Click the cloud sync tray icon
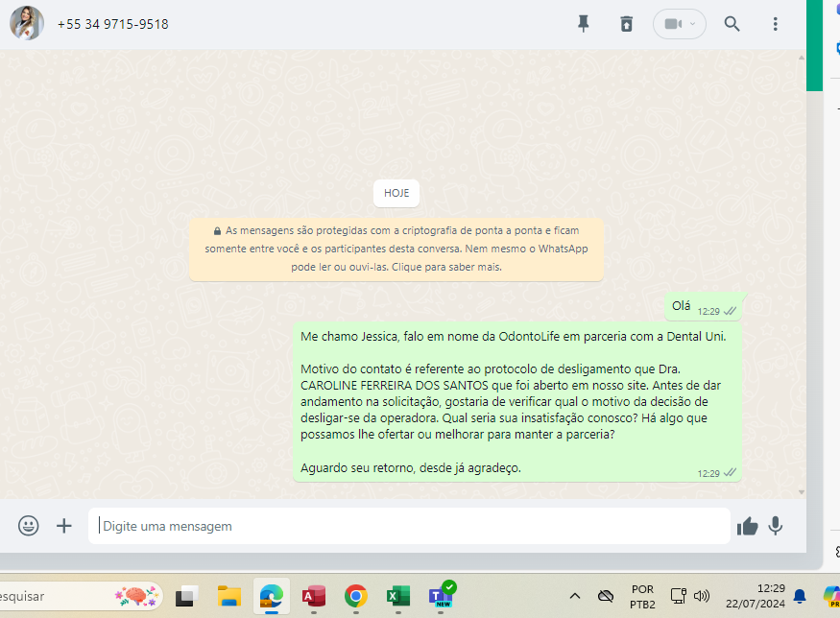The width and height of the screenshot is (840, 618). [606, 596]
